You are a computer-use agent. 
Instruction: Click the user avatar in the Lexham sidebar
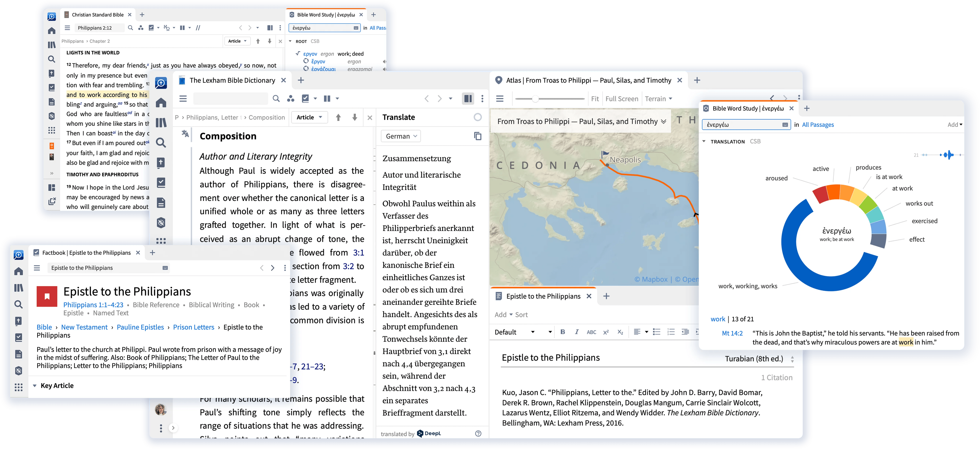pos(160,409)
